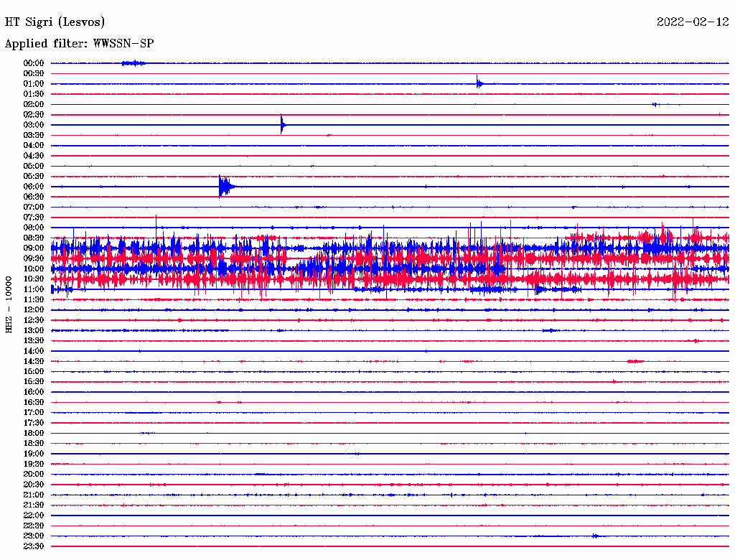
Task: Click the 15:00 time label
Action: (34, 372)
